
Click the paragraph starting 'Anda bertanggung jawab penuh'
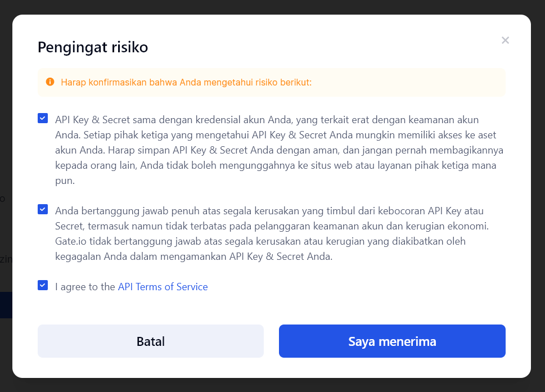(270, 233)
